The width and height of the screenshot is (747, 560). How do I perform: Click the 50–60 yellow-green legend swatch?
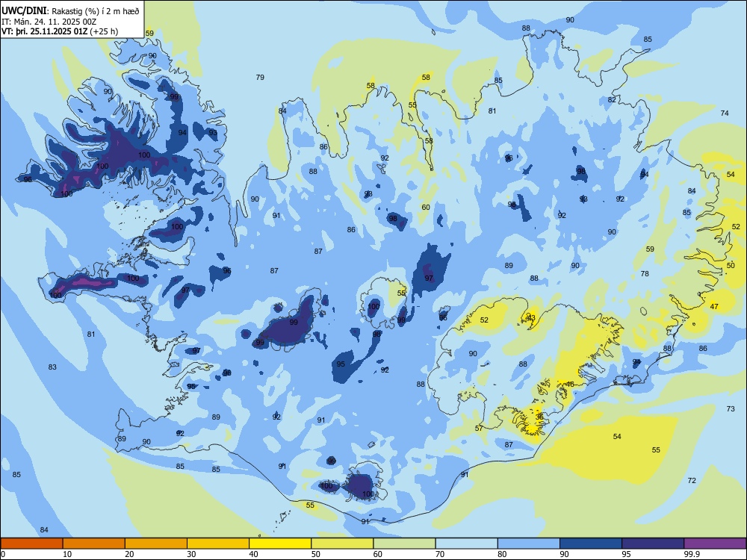342,544
